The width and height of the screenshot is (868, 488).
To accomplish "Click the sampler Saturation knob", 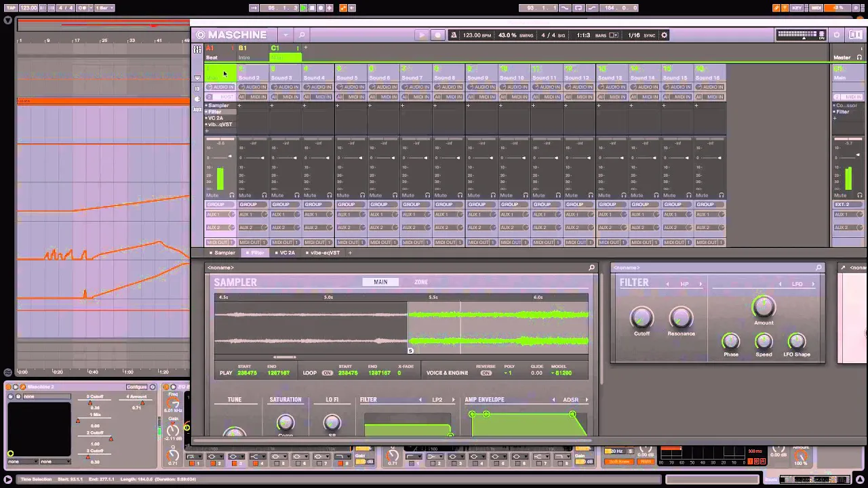I will (285, 423).
